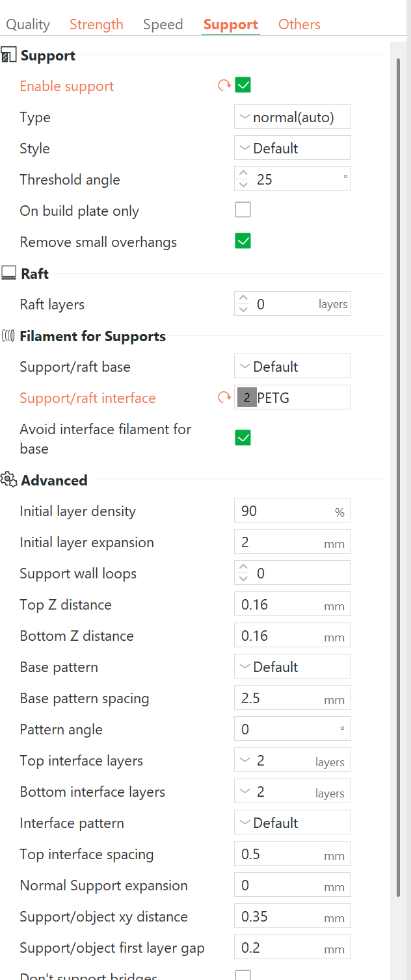Edit the Initial layer density field

(293, 511)
